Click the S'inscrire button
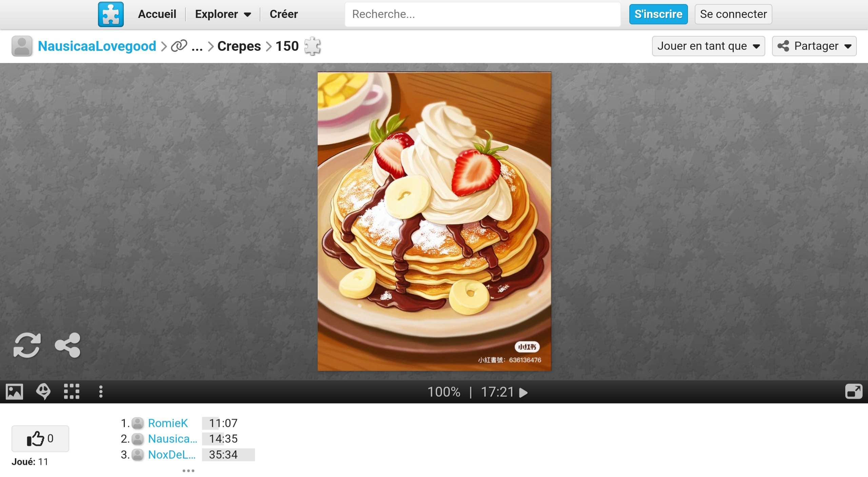The height and width of the screenshot is (477, 868). [x=658, y=14]
